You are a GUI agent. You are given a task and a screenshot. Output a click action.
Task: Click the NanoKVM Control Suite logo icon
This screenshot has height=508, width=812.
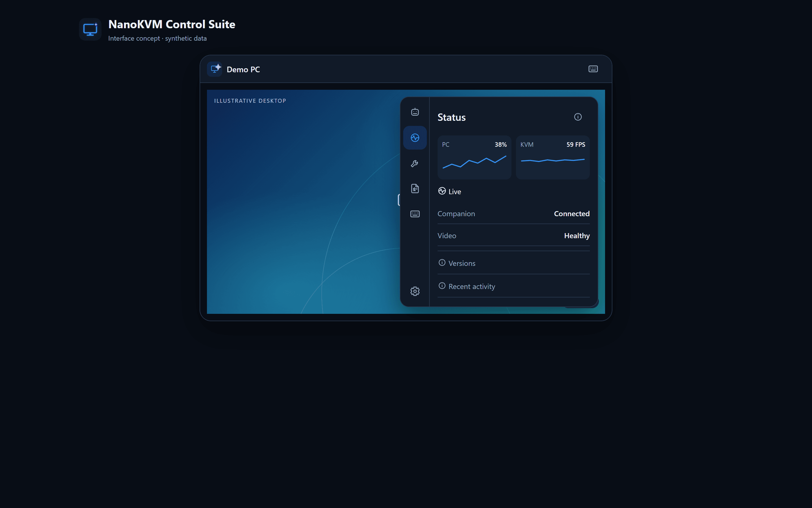(90, 29)
